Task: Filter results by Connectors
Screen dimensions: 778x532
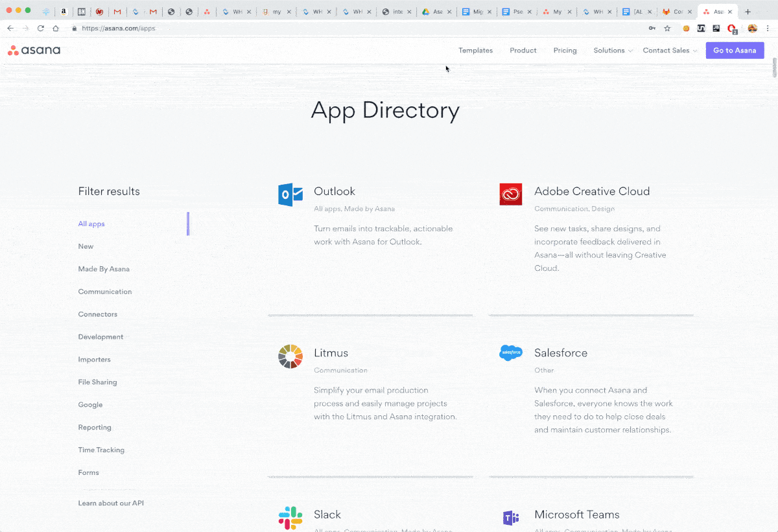Action: [97, 314]
